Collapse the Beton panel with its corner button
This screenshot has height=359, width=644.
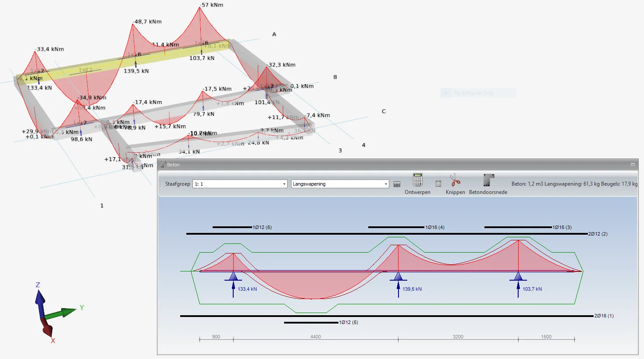pos(633,165)
